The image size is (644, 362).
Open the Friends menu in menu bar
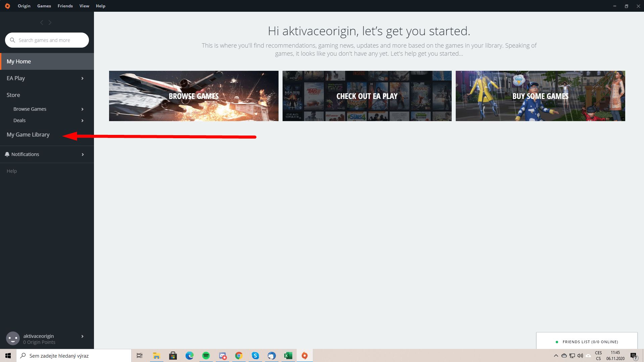tap(65, 6)
